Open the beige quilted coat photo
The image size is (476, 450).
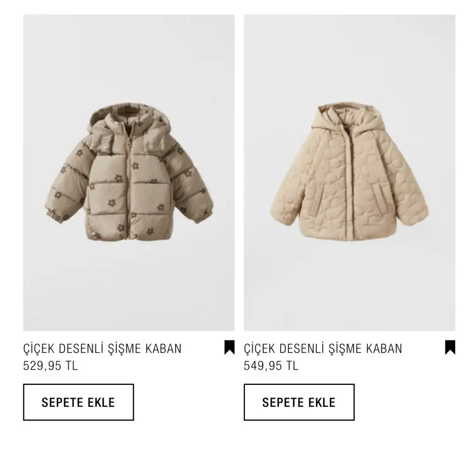click(350, 172)
